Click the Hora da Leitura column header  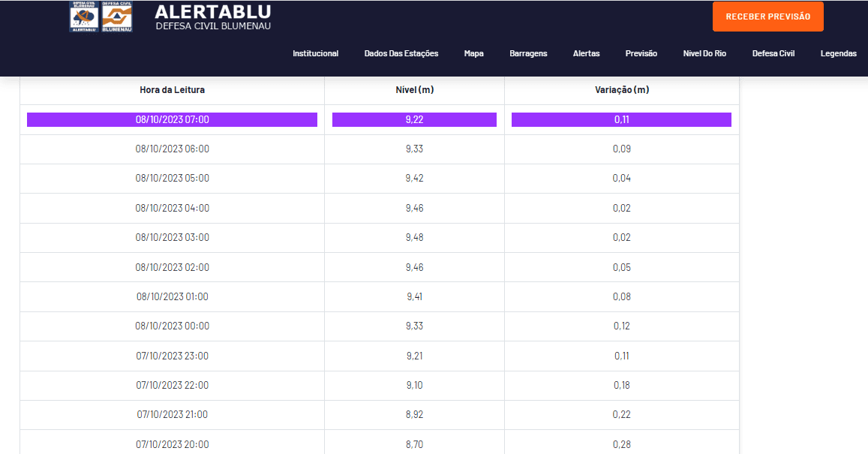pyautogui.click(x=172, y=90)
